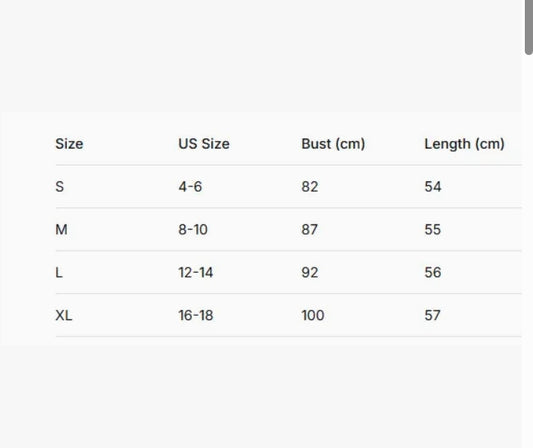This screenshot has width=533, height=448.
Task: Click the 8-10 US size value
Action: (193, 229)
